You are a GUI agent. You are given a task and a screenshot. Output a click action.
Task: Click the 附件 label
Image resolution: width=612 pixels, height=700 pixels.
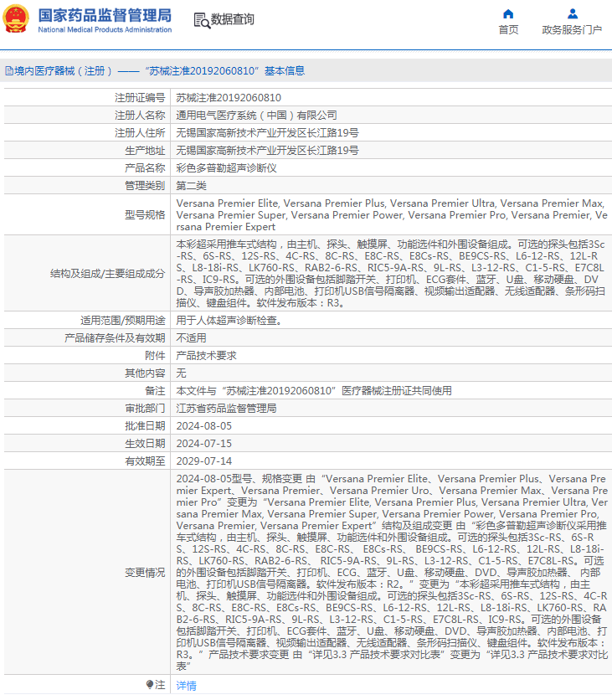click(x=155, y=355)
